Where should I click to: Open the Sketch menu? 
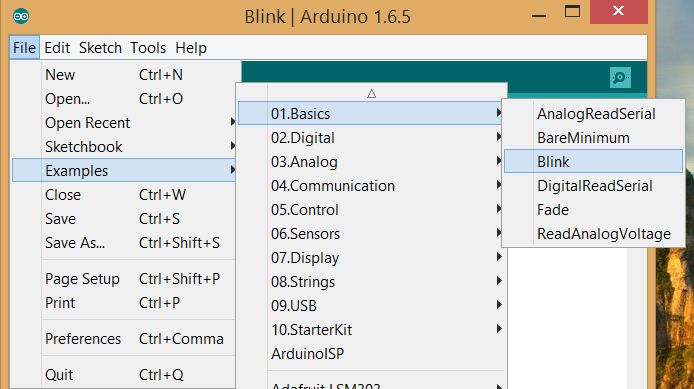[100, 47]
